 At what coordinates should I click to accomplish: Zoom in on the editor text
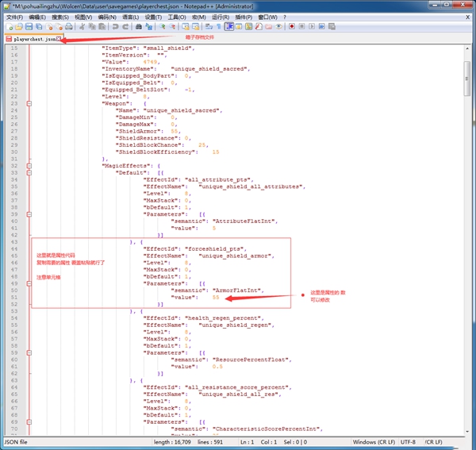tap(162, 27)
